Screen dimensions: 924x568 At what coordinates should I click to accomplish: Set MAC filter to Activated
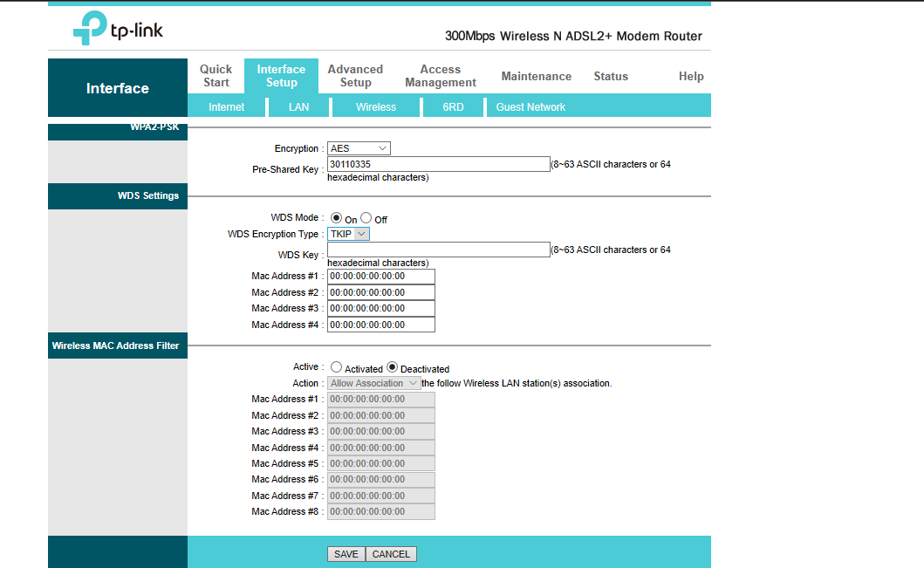336,367
